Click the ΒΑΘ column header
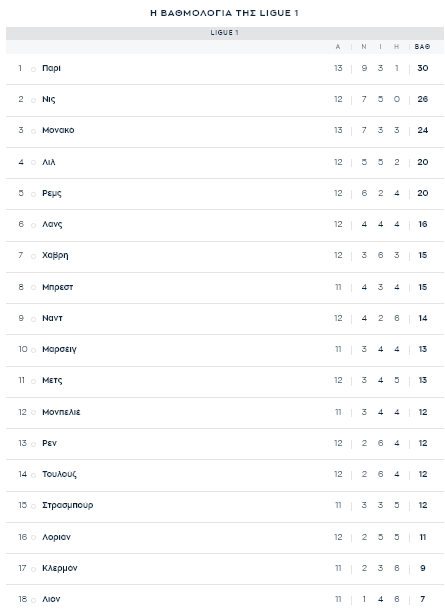This screenshot has height=616, width=445. tap(422, 47)
